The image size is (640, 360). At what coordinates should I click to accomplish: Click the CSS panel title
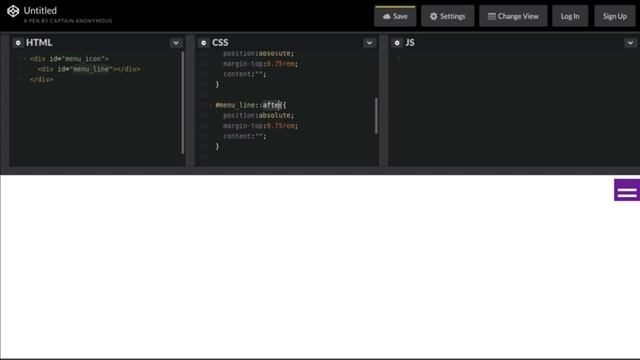tap(220, 42)
